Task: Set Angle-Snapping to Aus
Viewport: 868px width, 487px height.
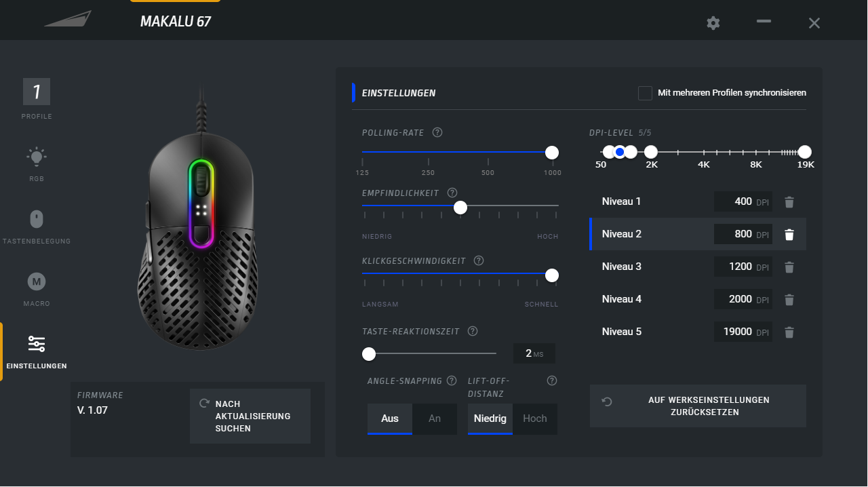Action: [x=390, y=418]
